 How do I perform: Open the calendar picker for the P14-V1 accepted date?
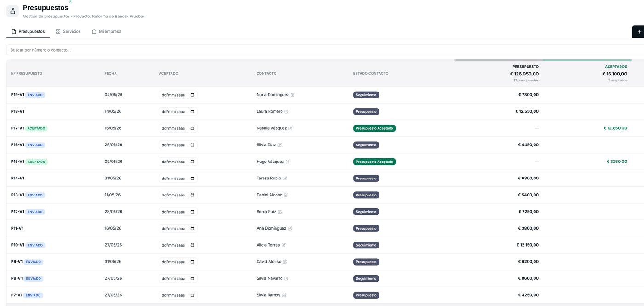[192, 178]
